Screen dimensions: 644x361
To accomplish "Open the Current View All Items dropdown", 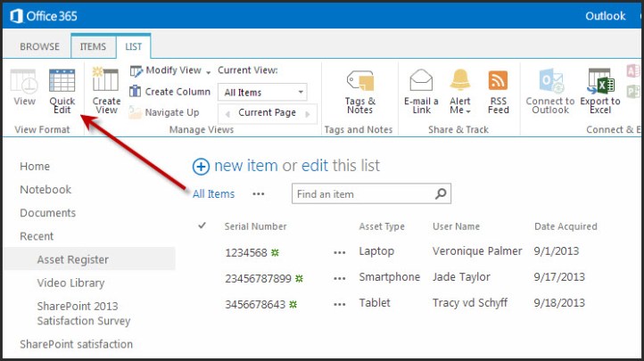I will (264, 92).
